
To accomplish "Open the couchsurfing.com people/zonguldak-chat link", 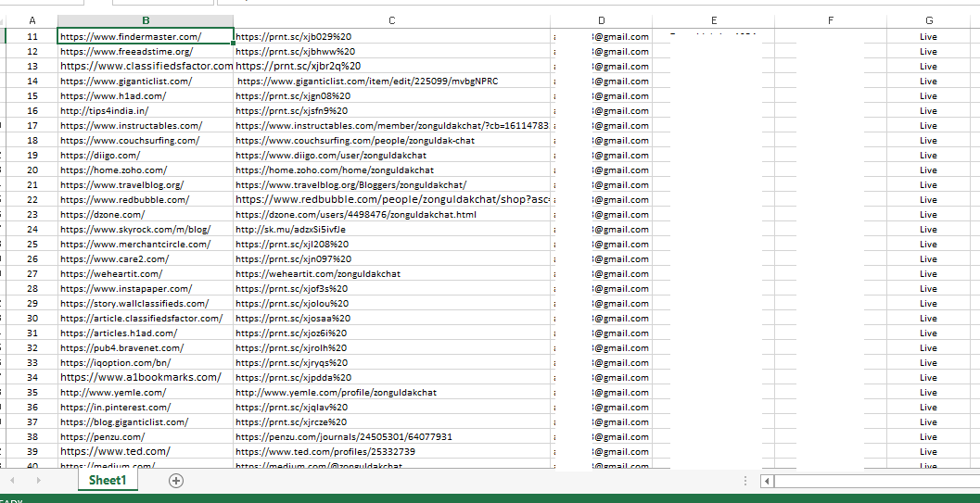I will pos(355,141).
